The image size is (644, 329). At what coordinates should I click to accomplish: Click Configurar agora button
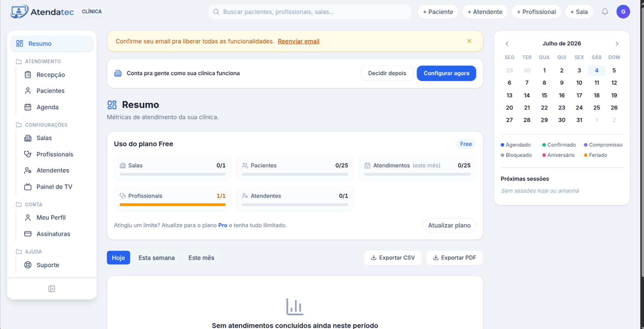(446, 73)
